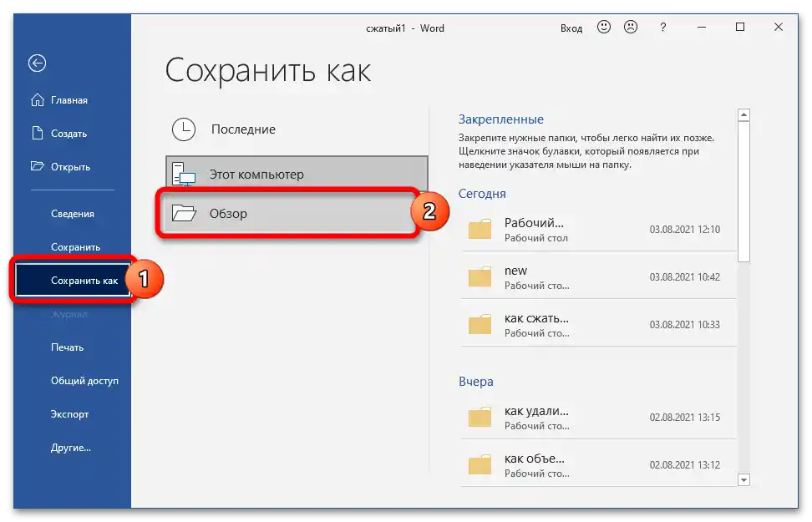Click the folder icon of как объе... entry
Viewport: 812px width, 522px height.
point(480,464)
